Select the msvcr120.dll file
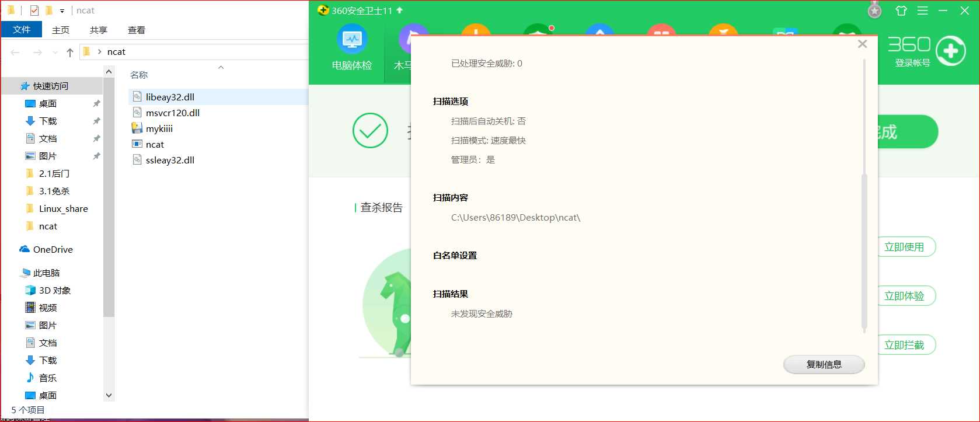The width and height of the screenshot is (980, 422). [173, 113]
